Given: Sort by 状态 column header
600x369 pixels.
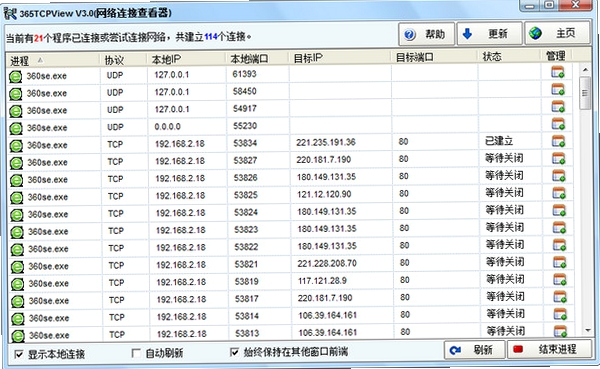Looking at the screenshot, I should [x=509, y=57].
